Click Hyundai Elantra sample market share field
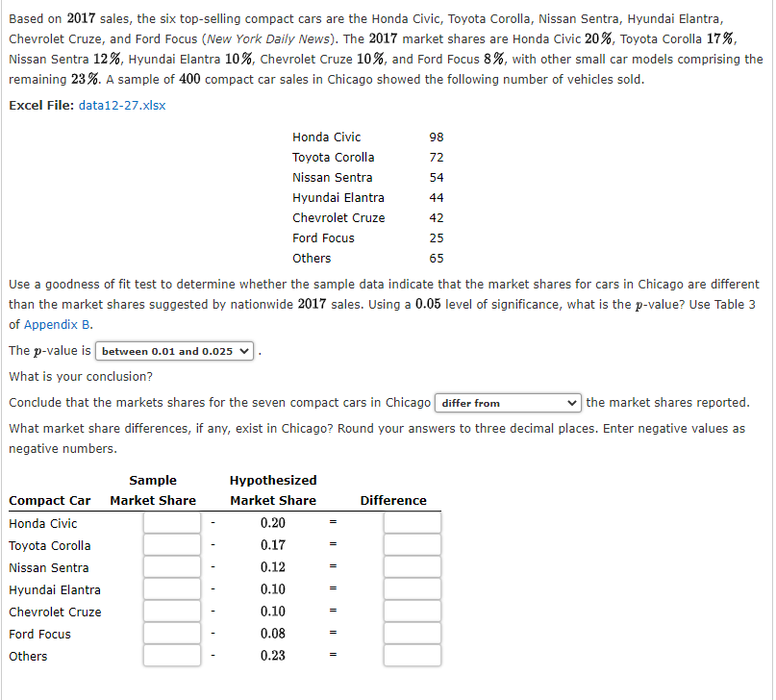776x700 pixels. pos(172,589)
